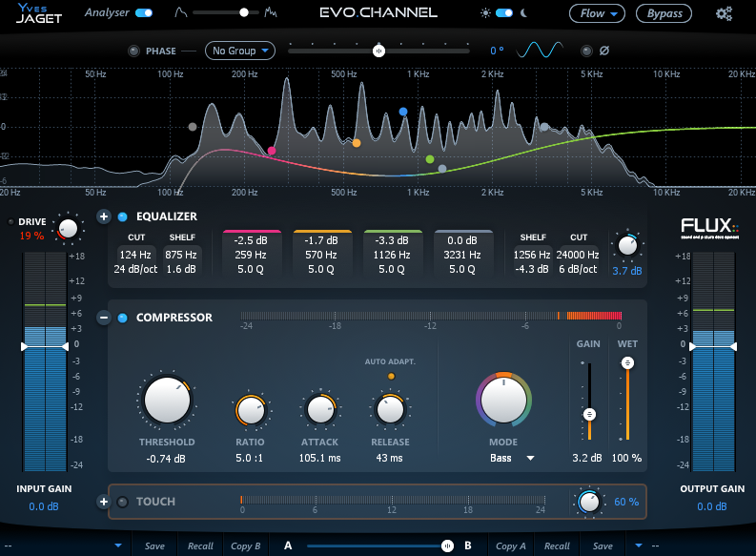Click the Touch 60 % value

626,502
